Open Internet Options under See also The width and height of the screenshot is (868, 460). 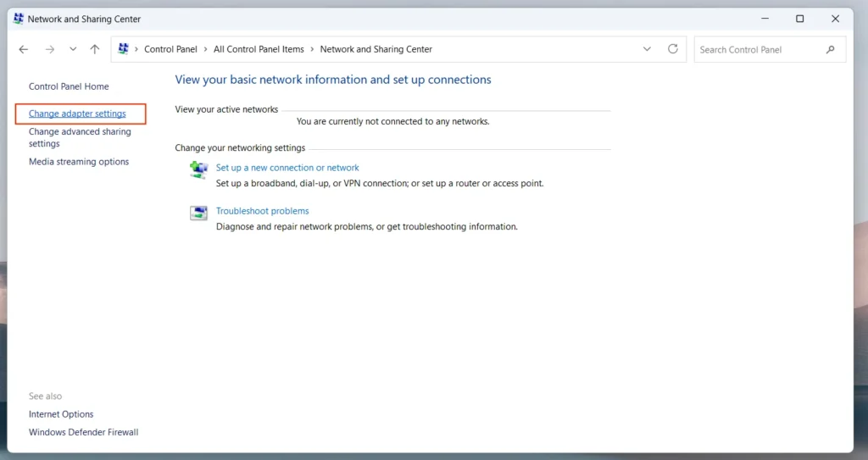tap(61, 414)
